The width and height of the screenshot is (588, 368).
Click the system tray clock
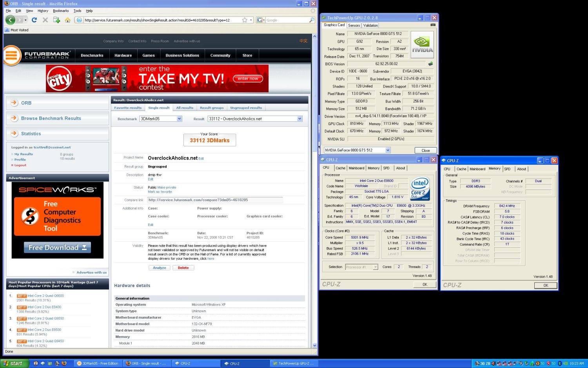click(x=576, y=363)
